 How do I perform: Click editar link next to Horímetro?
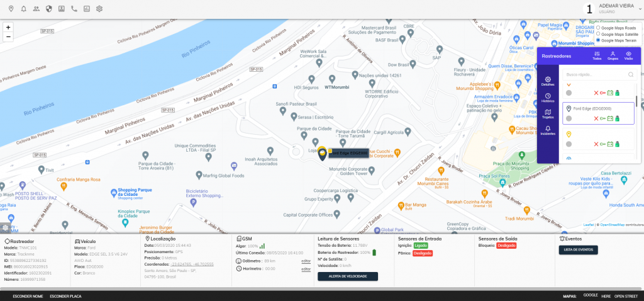306,269
